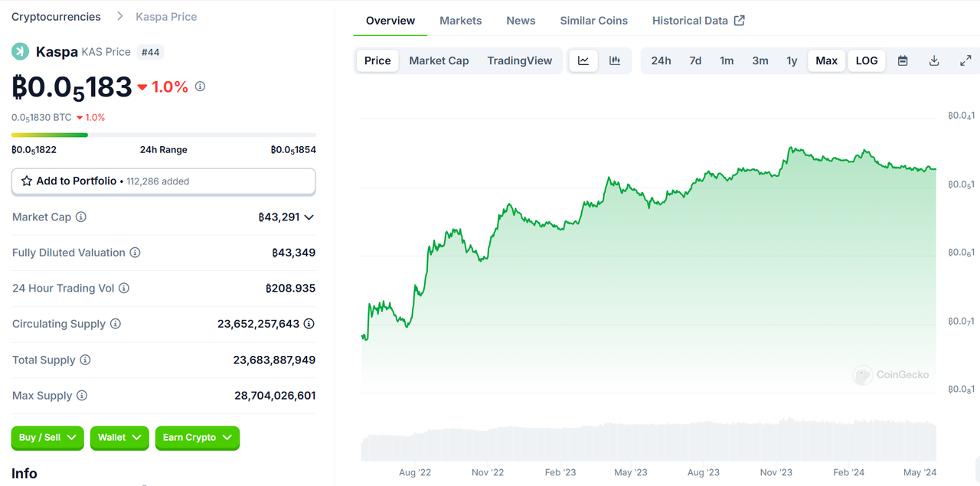Click the info icon beside Circulating Supply label
Viewport: 980px width, 486px height.
click(x=116, y=324)
